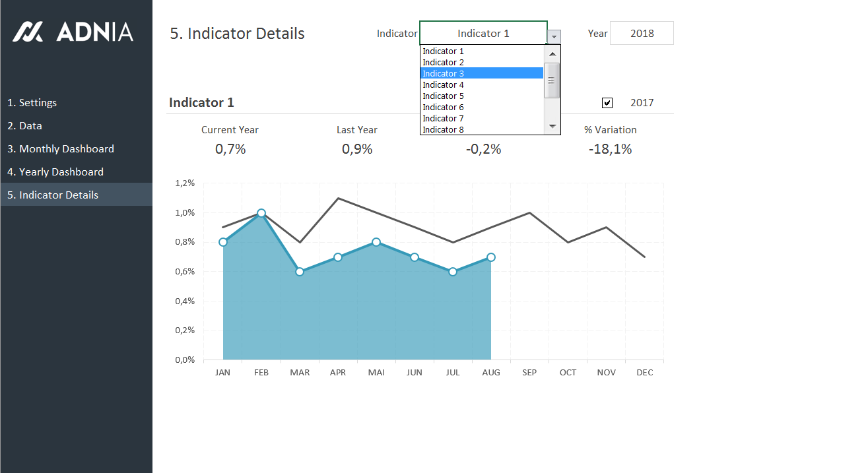
Task: Open the 1. Settings page
Action: 32,103
